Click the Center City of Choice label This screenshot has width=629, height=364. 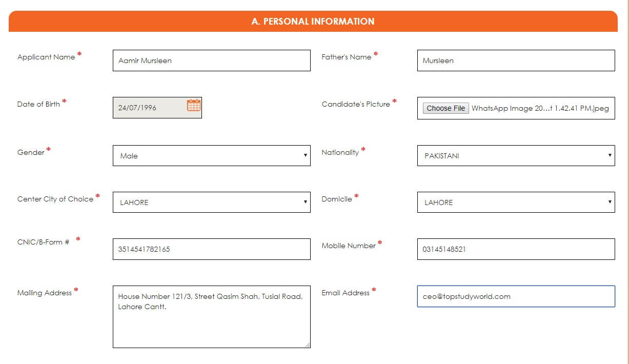pos(55,199)
